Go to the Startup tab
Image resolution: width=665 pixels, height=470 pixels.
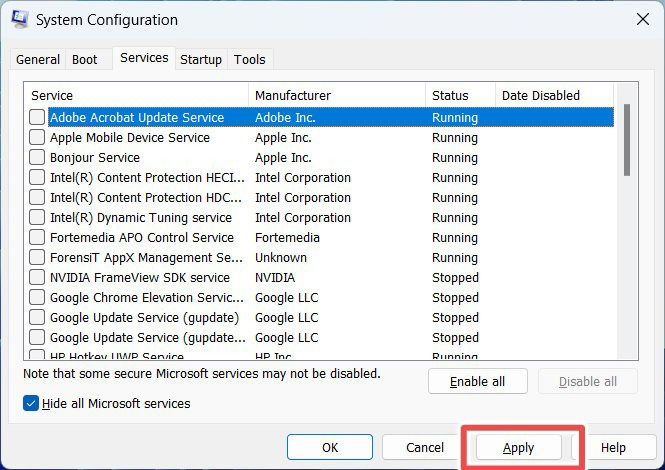pos(201,59)
